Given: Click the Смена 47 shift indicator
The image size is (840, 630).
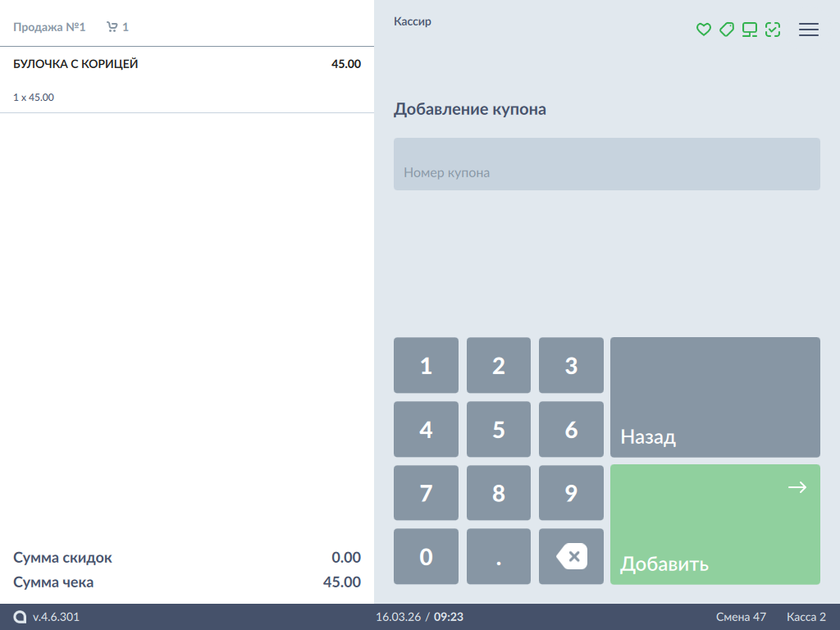Looking at the screenshot, I should pyautogui.click(x=740, y=617).
